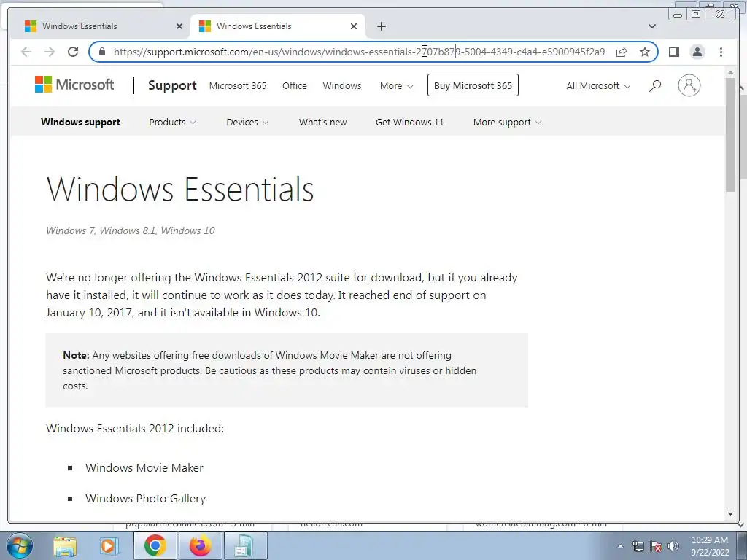View site info via the padlock icon

point(101,52)
